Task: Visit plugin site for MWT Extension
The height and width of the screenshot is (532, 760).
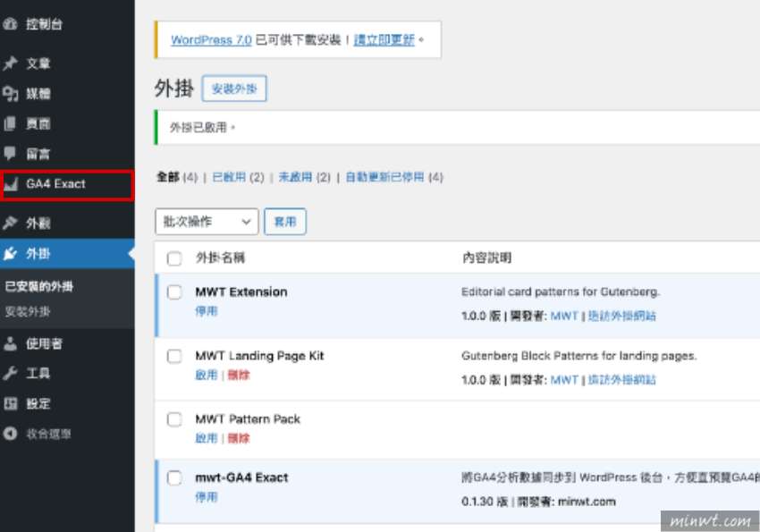Action: 622,316
